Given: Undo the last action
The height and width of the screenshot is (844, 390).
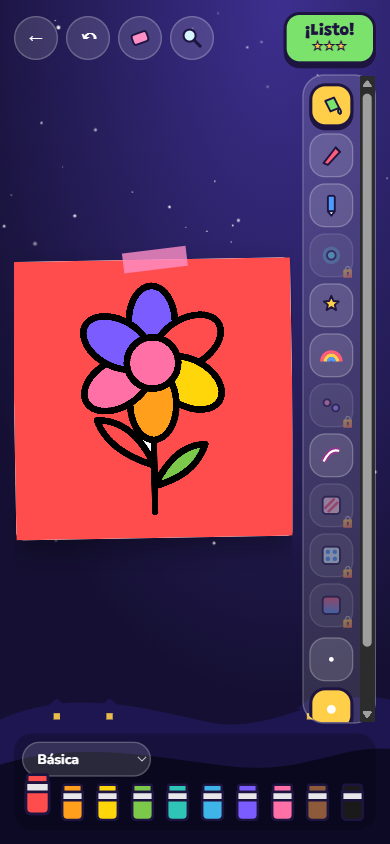Looking at the screenshot, I should (88, 38).
